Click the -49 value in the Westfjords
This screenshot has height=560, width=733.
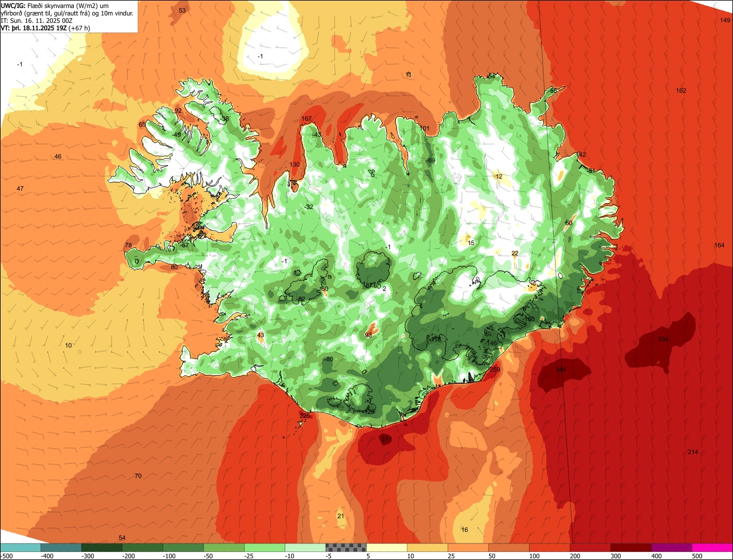(x=177, y=135)
